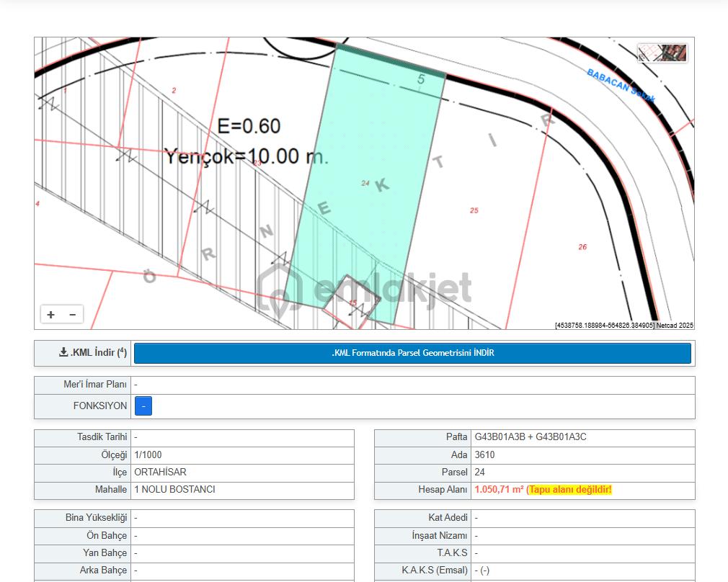Image resolution: width=728 pixels, height=582 pixels.
Task: Click the T.A.K.S label
Action: click(x=452, y=552)
